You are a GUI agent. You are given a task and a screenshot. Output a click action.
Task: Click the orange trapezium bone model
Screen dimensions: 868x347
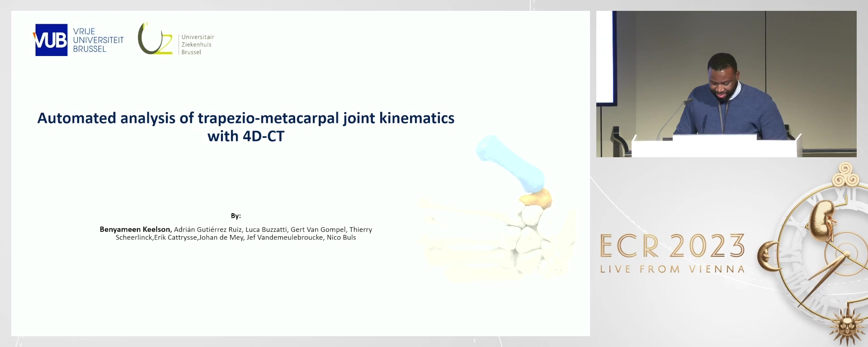[x=536, y=197]
